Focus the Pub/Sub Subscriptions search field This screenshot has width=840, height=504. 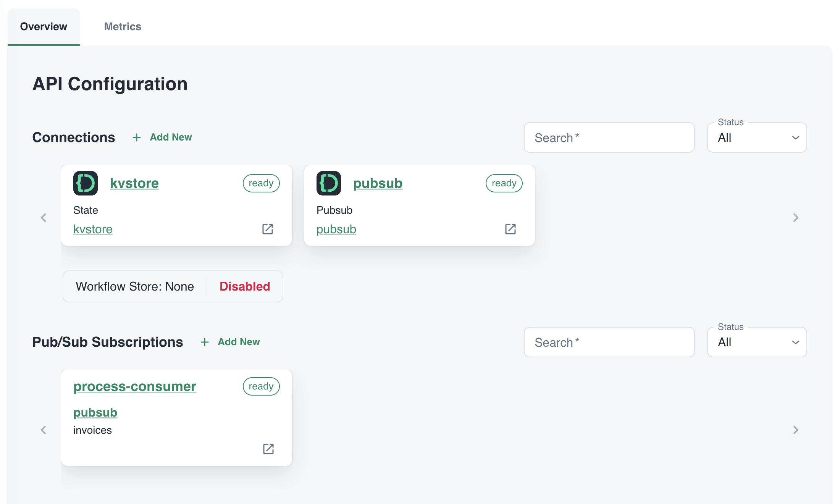coord(609,342)
